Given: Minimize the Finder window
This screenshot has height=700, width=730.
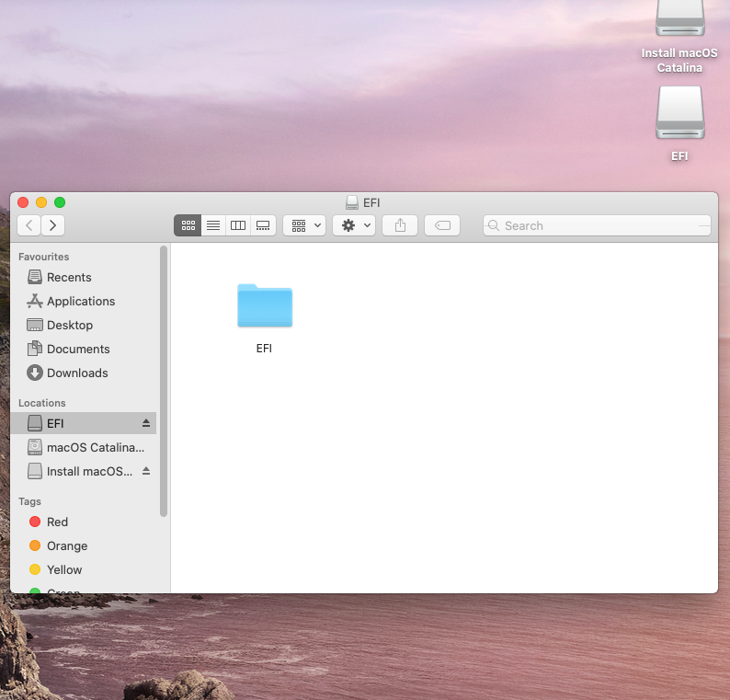Looking at the screenshot, I should tap(41, 202).
